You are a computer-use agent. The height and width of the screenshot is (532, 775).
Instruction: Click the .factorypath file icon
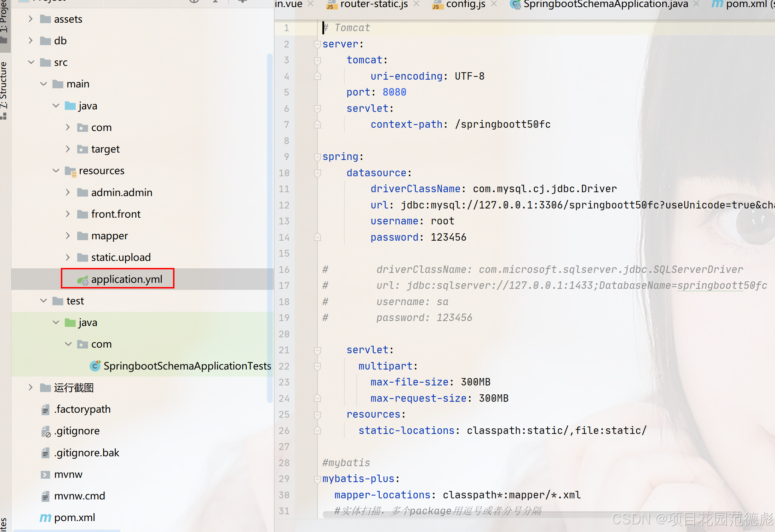point(45,410)
